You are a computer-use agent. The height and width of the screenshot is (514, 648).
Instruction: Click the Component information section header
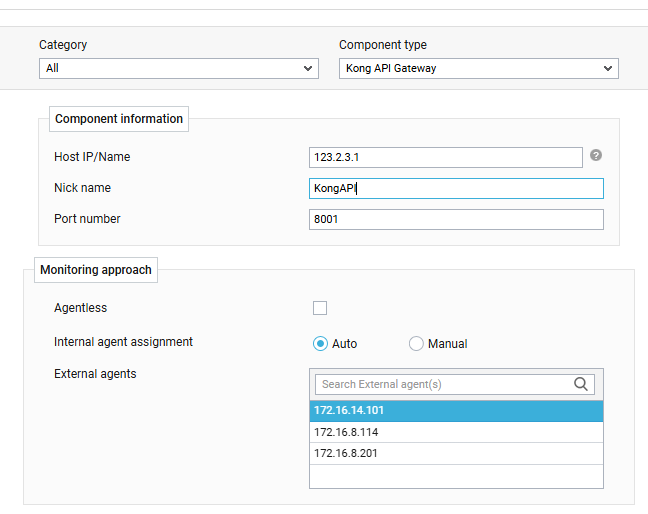click(x=119, y=119)
